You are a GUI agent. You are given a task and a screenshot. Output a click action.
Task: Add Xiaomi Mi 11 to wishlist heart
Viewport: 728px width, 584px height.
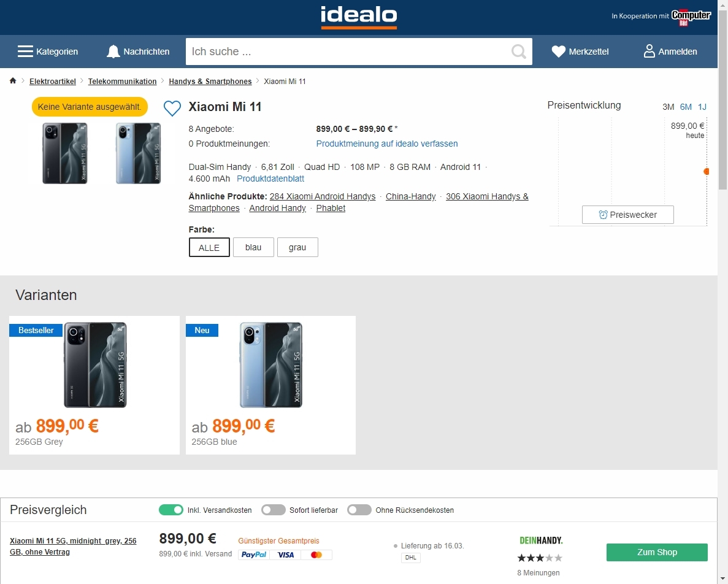coord(172,109)
